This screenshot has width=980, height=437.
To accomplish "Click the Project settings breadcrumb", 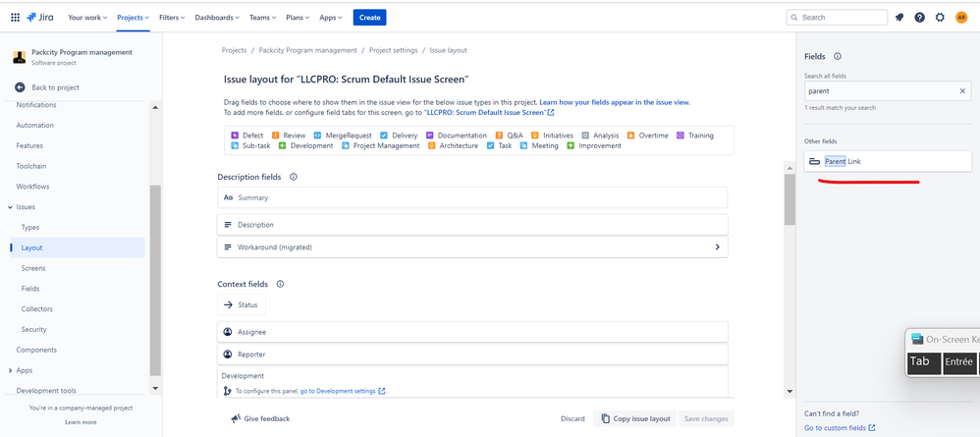I will click(393, 50).
